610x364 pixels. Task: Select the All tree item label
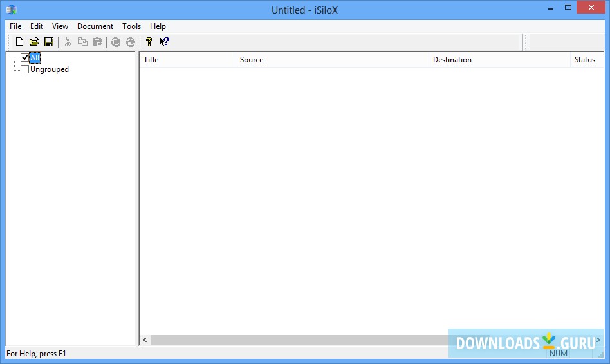point(35,58)
